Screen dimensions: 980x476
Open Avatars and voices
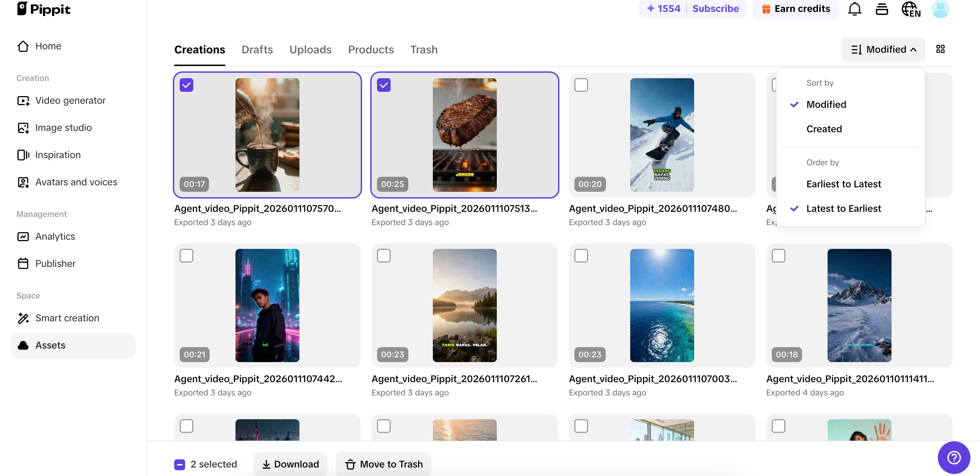[x=77, y=182]
